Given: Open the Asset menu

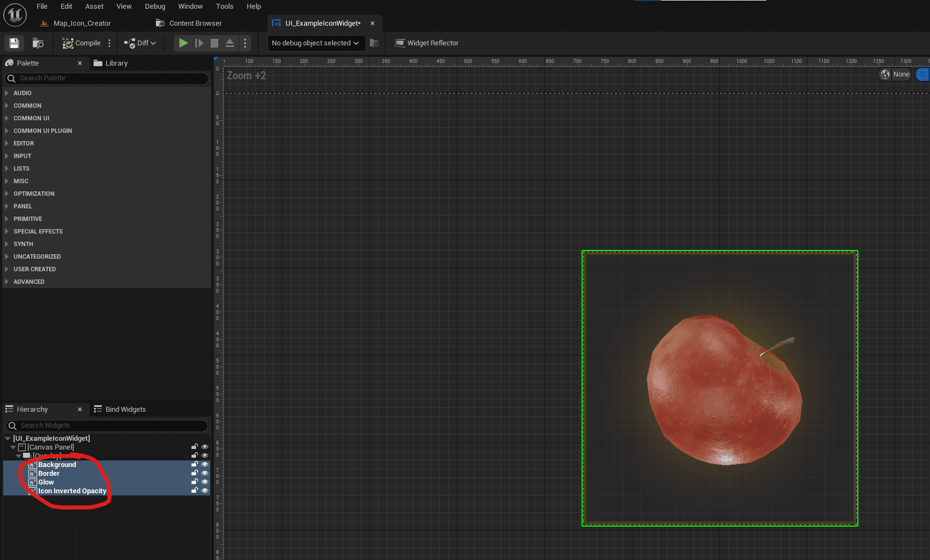Looking at the screenshot, I should tap(94, 7).
